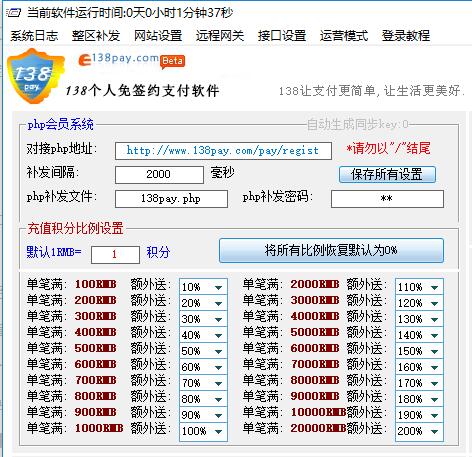Viewport: 472px width, 457px height.
Task: Open the 系统日志 menu
Action: click(34, 35)
